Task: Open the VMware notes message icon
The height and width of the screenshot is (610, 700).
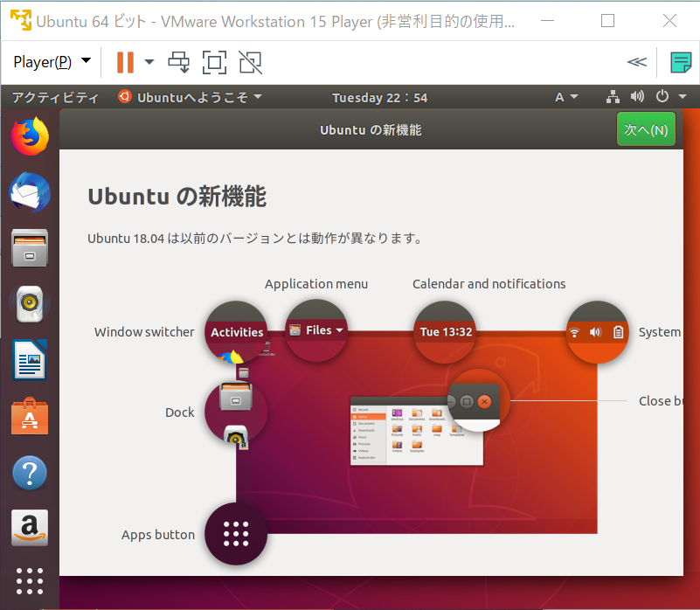Action: [x=681, y=62]
